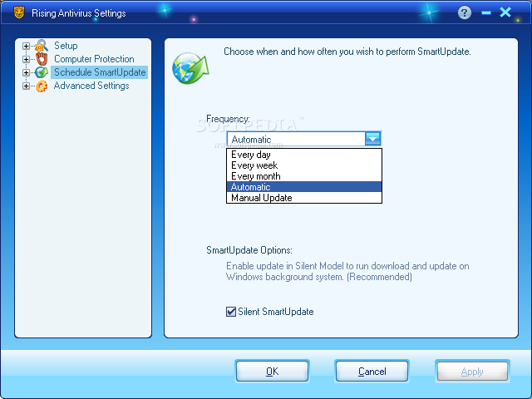Select Schedule SmartUpdate in the settings tree

coord(100,72)
